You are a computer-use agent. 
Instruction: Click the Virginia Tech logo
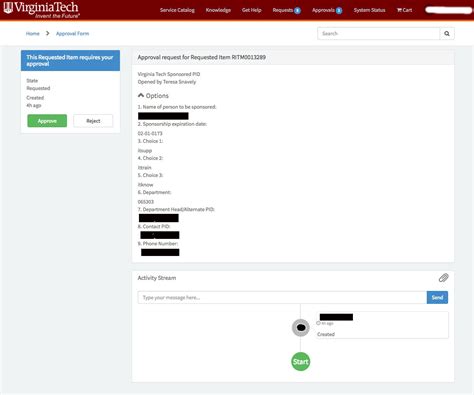[41, 10]
